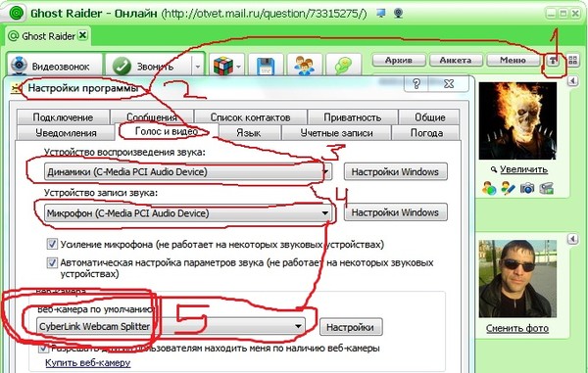
Task: Select the Голос и видео tab
Action: click(x=167, y=131)
